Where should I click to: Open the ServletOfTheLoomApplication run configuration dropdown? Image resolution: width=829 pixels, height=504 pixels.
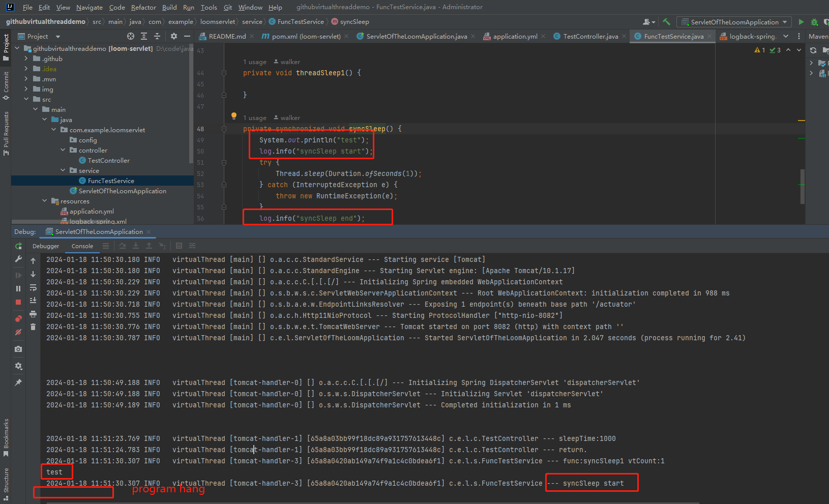coord(734,22)
